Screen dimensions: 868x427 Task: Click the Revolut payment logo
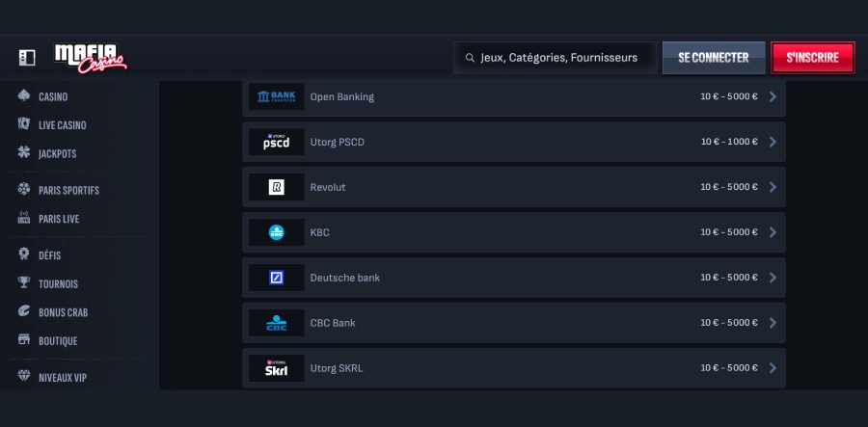point(277,187)
